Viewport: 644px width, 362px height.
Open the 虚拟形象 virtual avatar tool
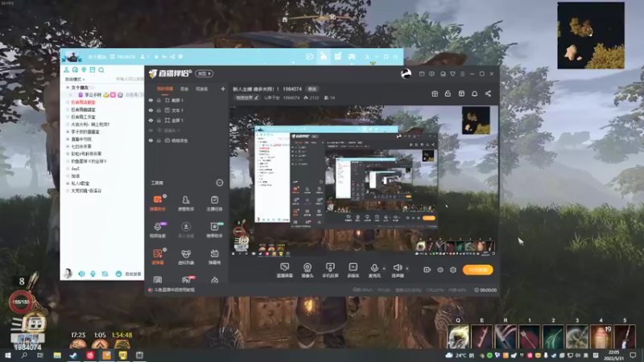[186, 257]
